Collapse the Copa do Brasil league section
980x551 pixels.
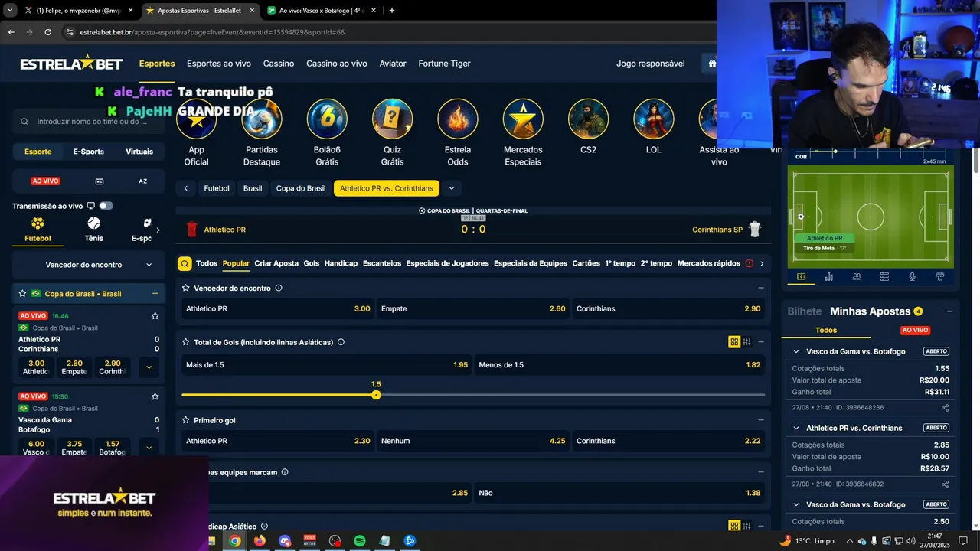[x=155, y=294]
